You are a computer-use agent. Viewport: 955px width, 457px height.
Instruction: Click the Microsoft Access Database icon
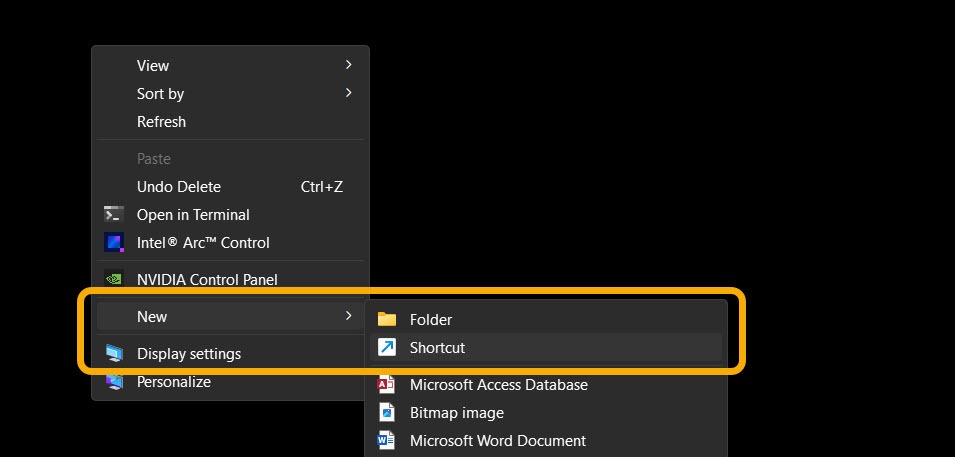[x=387, y=385]
